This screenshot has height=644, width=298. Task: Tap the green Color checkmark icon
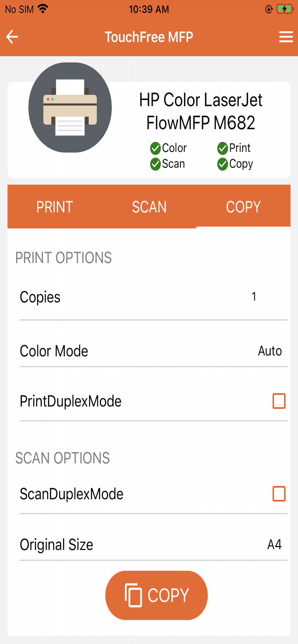(155, 148)
